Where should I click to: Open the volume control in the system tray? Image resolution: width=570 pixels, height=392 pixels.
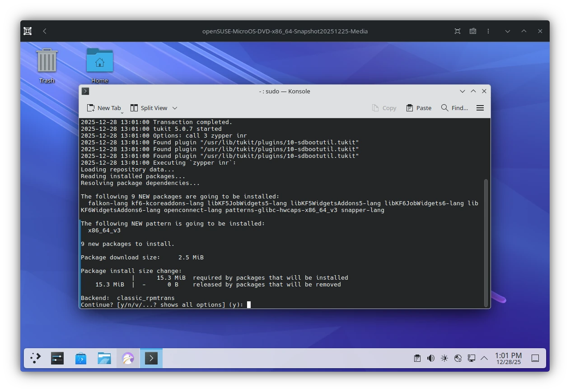[430, 358]
